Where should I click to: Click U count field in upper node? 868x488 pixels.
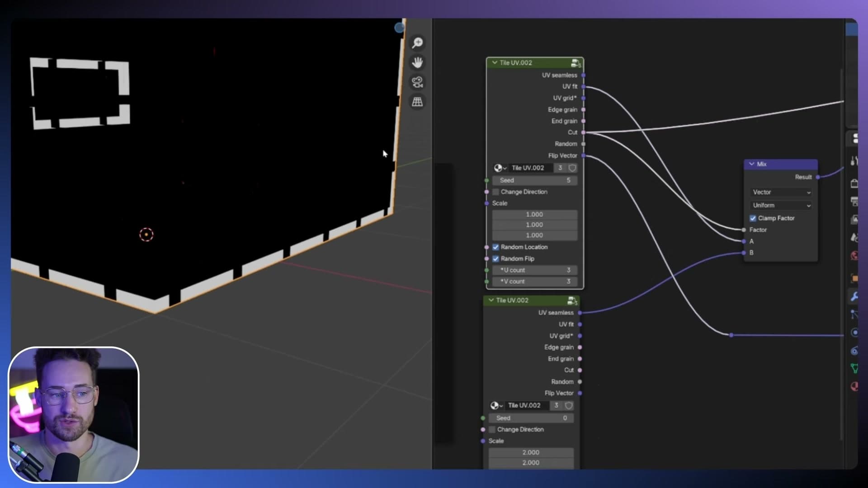tap(535, 270)
